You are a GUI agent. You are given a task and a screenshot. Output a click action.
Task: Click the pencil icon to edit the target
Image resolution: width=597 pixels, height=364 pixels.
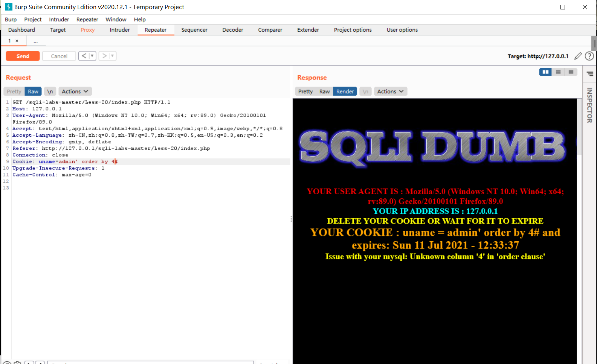[x=578, y=56]
